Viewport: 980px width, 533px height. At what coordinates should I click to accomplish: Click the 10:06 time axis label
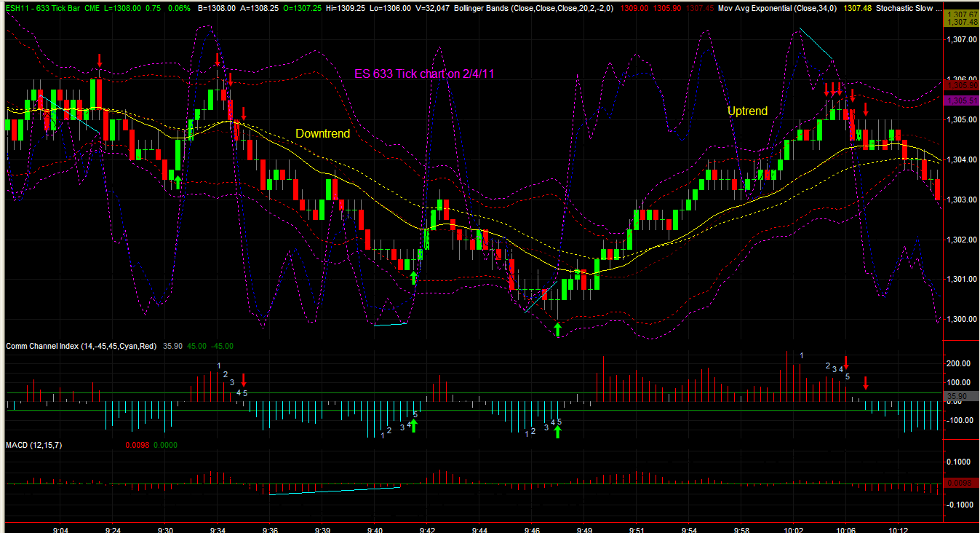click(x=846, y=531)
